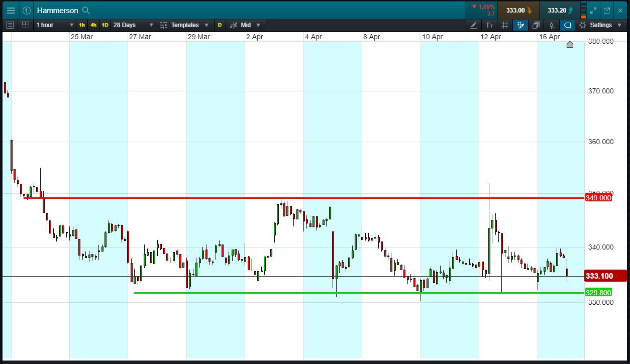
Task: Click the current price 333.100 label
Action: 606,276
